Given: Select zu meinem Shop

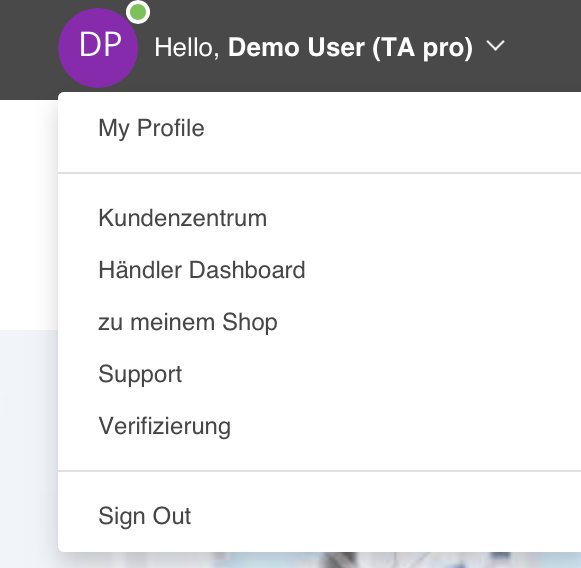Looking at the screenshot, I should [x=188, y=322].
